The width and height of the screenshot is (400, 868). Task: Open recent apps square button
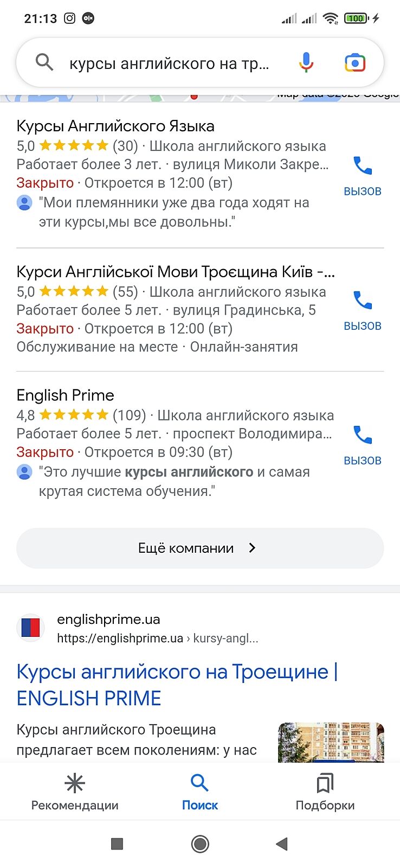coord(117,844)
